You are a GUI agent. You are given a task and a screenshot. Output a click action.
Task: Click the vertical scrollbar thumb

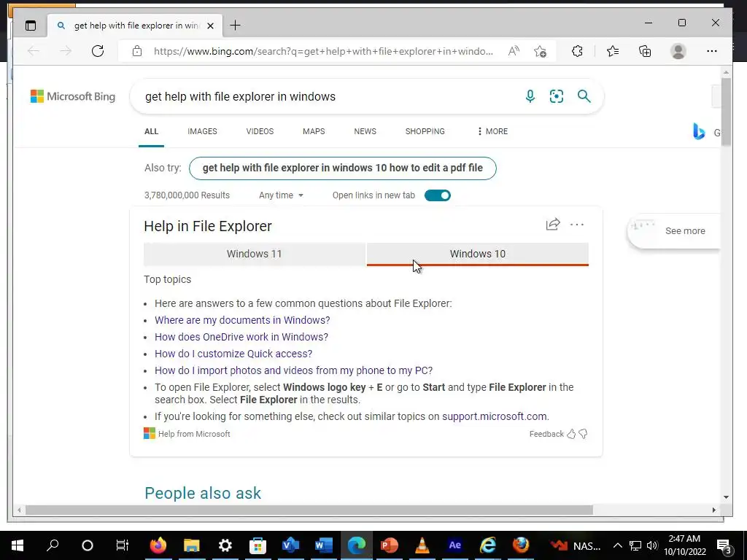pos(726,112)
